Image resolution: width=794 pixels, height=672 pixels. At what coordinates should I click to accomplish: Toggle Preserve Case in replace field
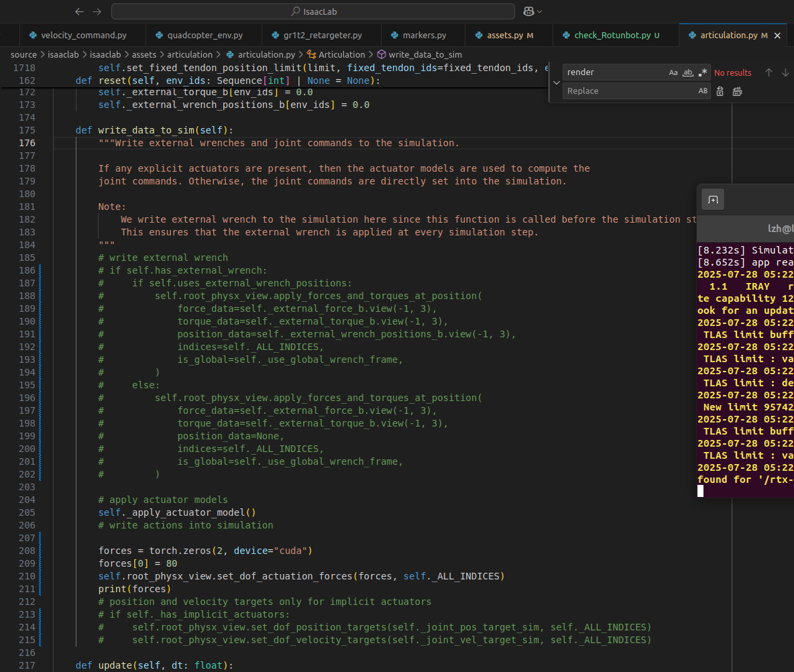point(703,91)
